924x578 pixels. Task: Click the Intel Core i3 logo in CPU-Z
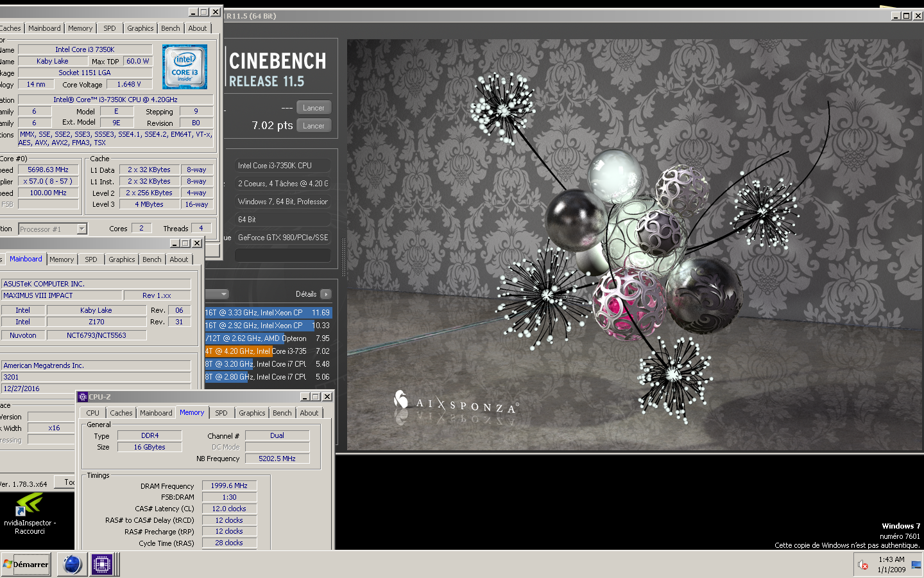click(x=185, y=67)
